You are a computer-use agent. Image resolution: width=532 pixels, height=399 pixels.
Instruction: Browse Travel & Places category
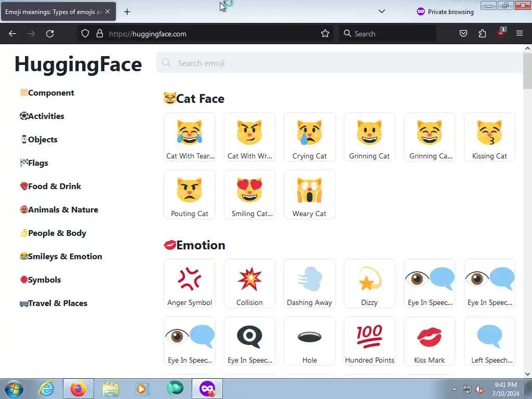pos(54,303)
